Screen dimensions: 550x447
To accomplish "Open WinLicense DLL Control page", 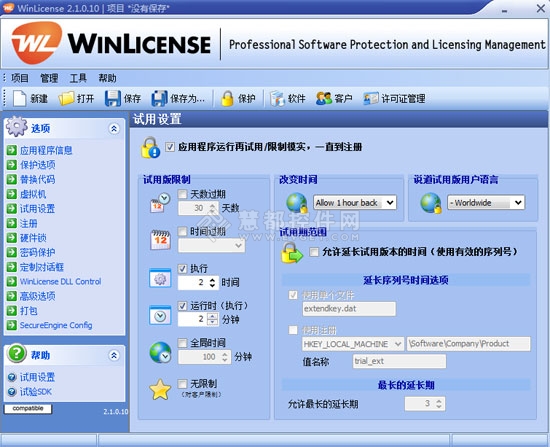I will point(60,281).
